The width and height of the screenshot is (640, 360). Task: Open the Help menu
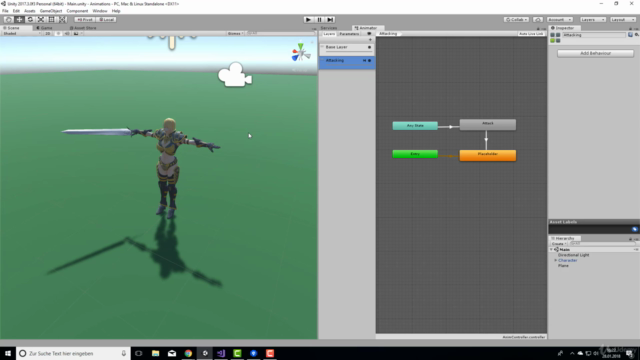[116, 11]
